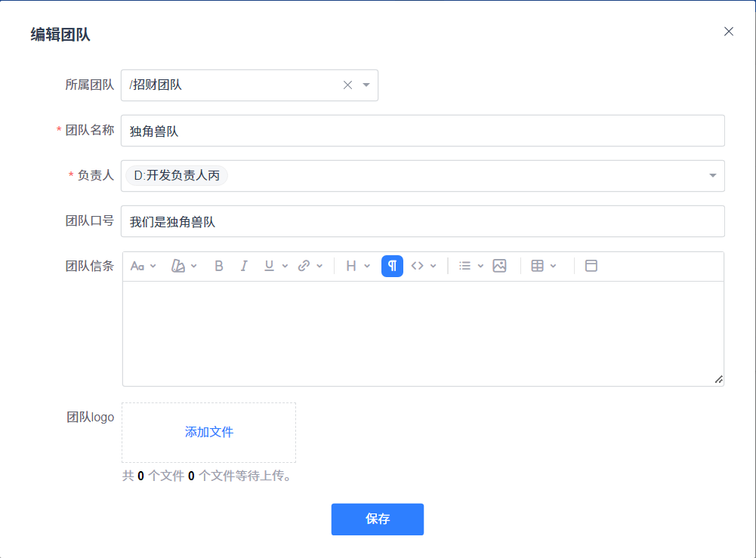This screenshot has height=558, width=756.
Task: Expand the 负责人 dropdown arrow
Action: (712, 176)
